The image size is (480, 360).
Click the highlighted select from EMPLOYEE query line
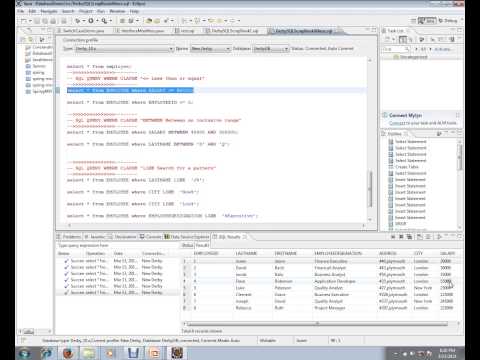pyautogui.click(x=130, y=90)
